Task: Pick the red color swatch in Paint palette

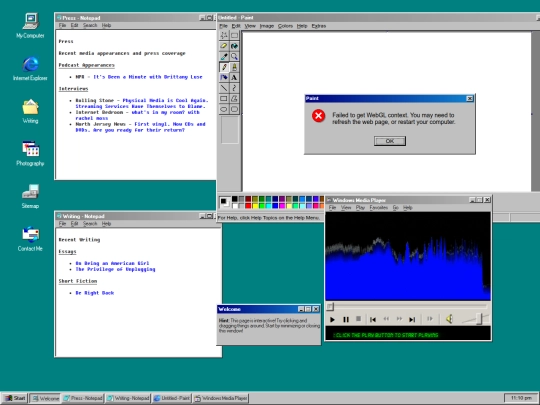Action: point(248,206)
